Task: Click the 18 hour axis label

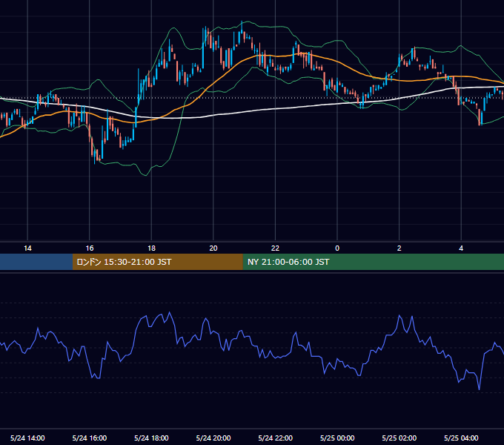Action: (151, 248)
